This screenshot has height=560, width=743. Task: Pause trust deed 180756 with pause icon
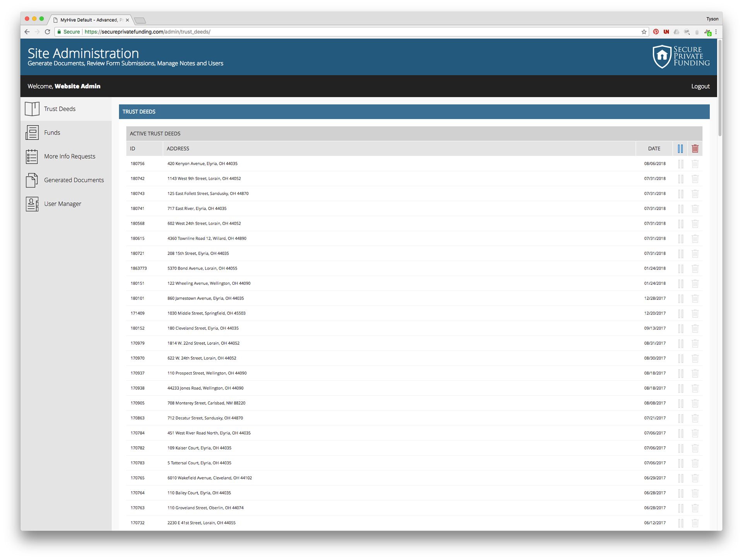(x=681, y=164)
